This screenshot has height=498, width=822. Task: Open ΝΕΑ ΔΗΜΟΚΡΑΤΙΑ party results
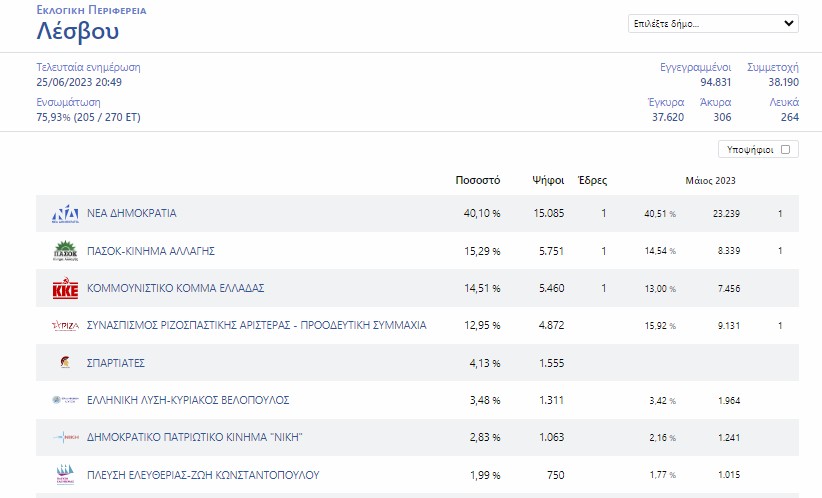pyautogui.click(x=132, y=214)
